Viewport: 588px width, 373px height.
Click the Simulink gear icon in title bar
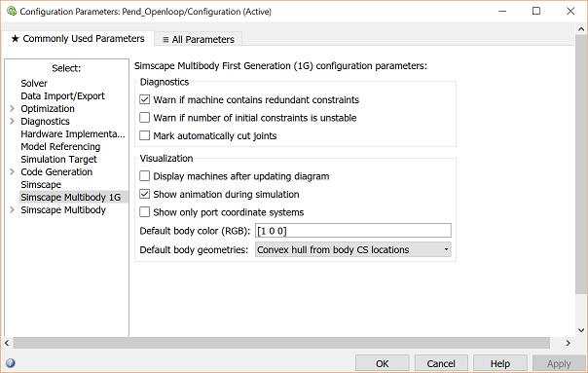(x=12, y=12)
